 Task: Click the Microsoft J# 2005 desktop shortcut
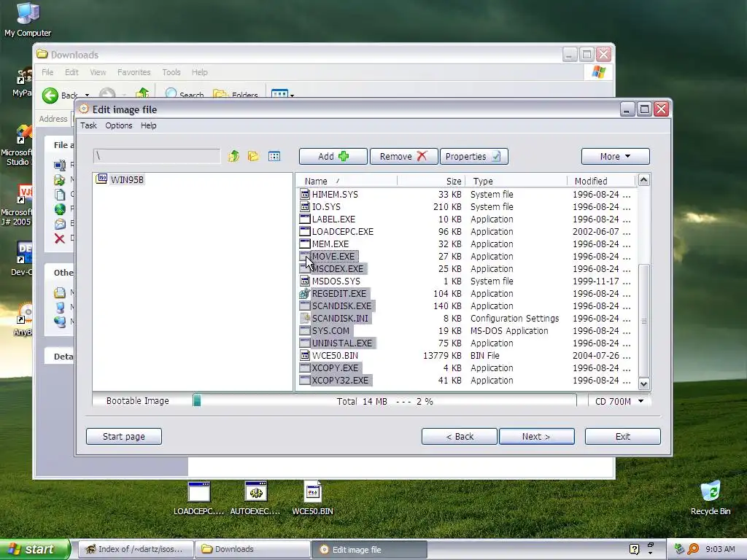pos(25,192)
